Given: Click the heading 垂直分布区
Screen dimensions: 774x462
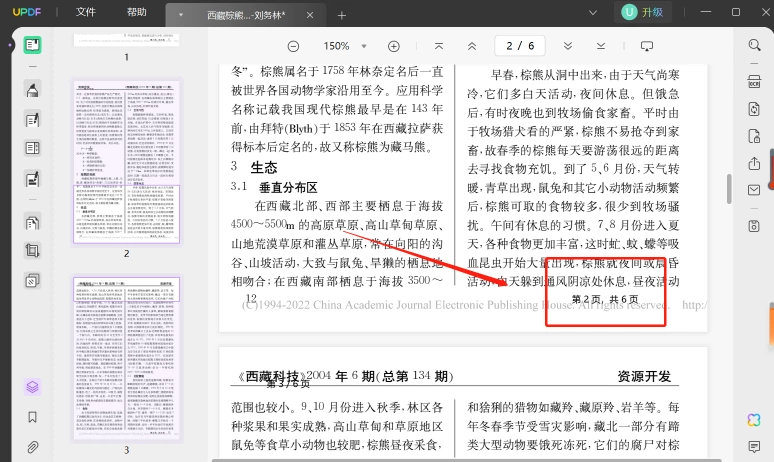Looking at the screenshot, I should tap(288, 188).
